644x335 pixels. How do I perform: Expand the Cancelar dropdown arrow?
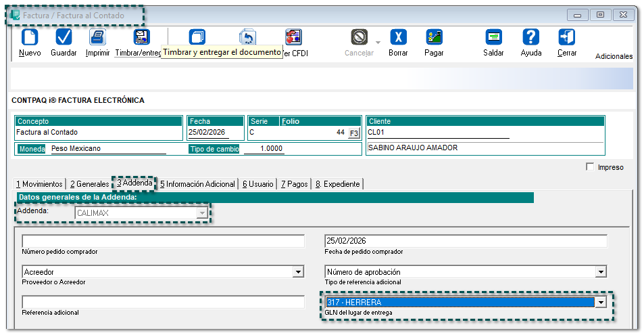tap(378, 43)
